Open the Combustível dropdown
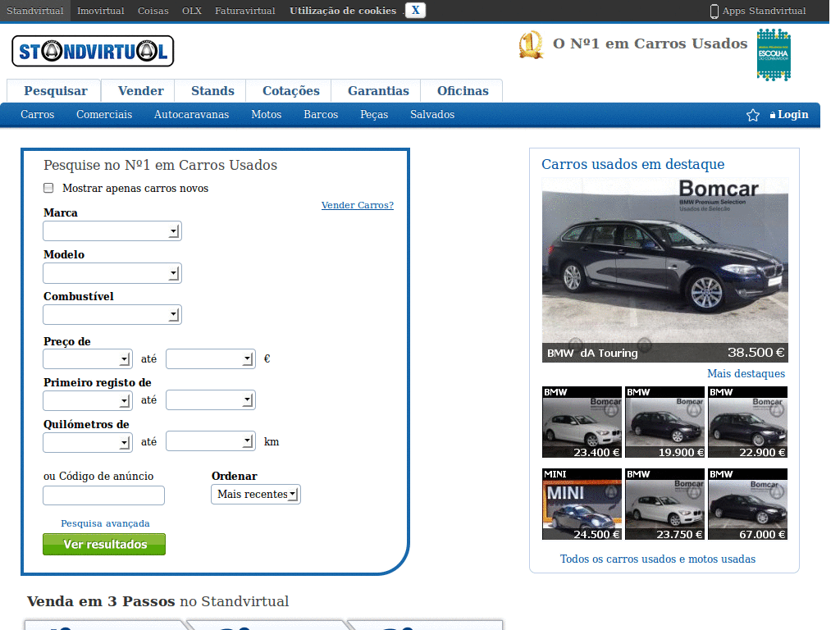Viewport: 840px width, 630px height. point(112,314)
